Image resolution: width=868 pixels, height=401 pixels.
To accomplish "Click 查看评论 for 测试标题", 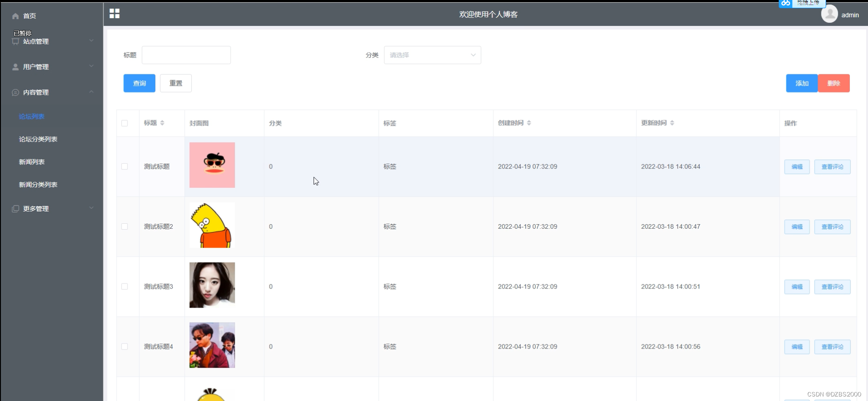I will (832, 167).
